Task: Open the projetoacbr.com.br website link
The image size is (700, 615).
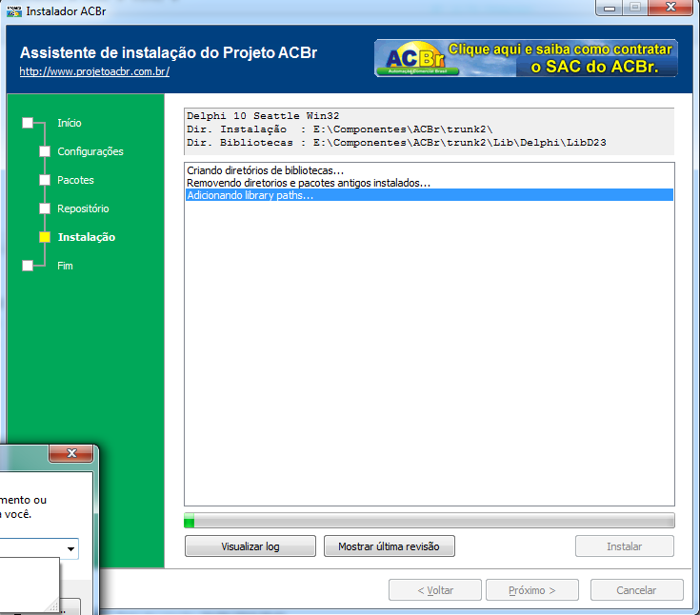Action: [94, 71]
